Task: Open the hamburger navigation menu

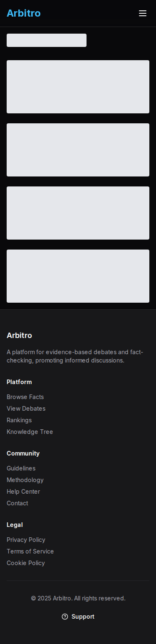Action: tap(143, 13)
